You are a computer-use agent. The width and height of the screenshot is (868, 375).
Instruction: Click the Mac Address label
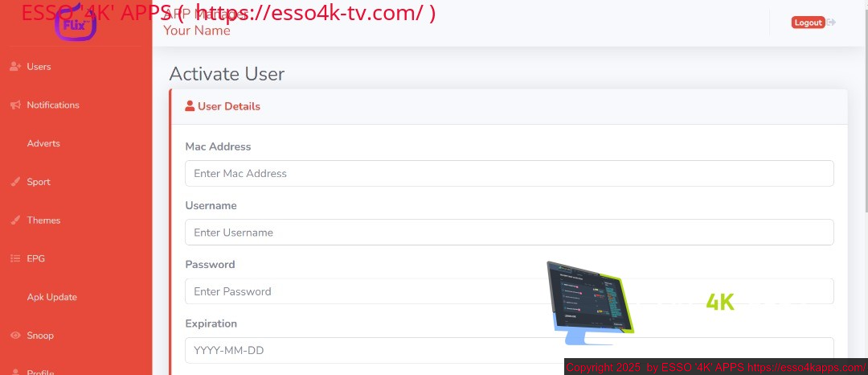point(218,146)
